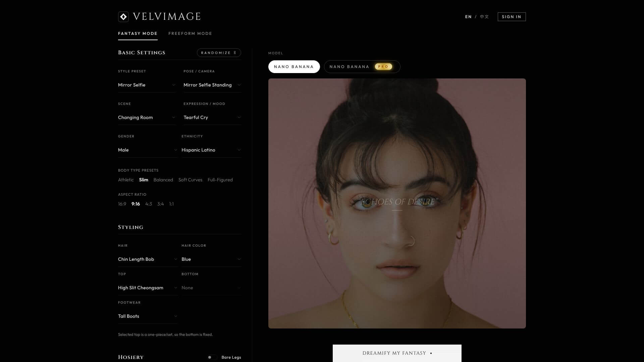The image size is (644, 362).
Task: Select the Slim body type preset
Action: pyautogui.click(x=144, y=180)
